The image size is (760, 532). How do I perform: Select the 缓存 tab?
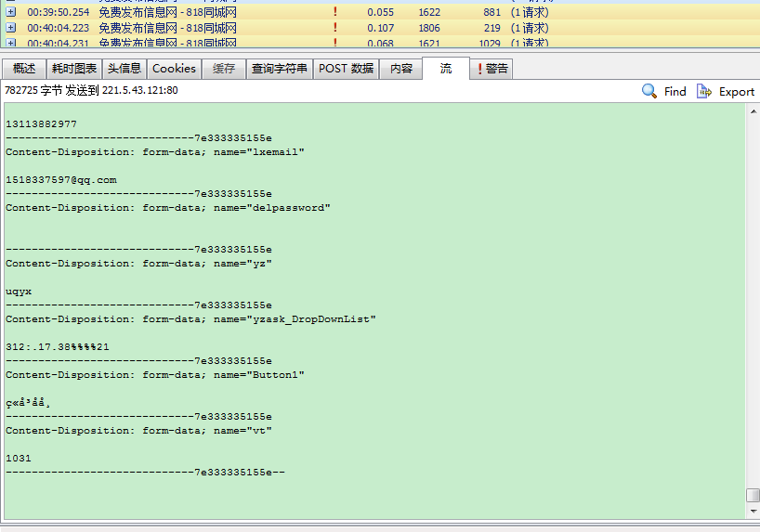(x=223, y=69)
